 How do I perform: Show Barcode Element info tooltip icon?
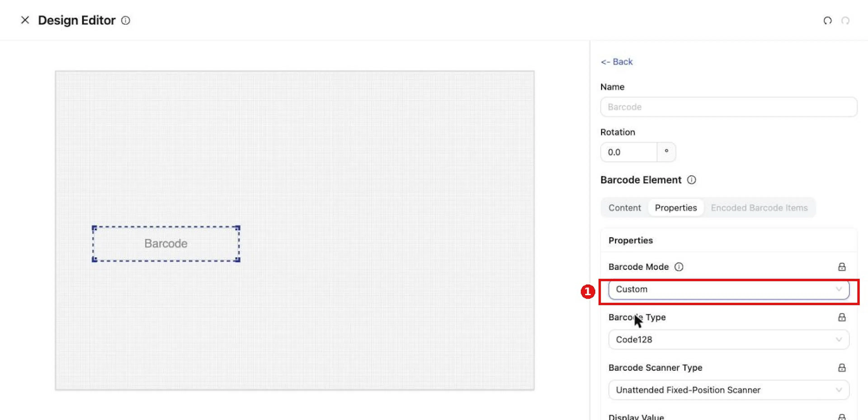coord(691,180)
